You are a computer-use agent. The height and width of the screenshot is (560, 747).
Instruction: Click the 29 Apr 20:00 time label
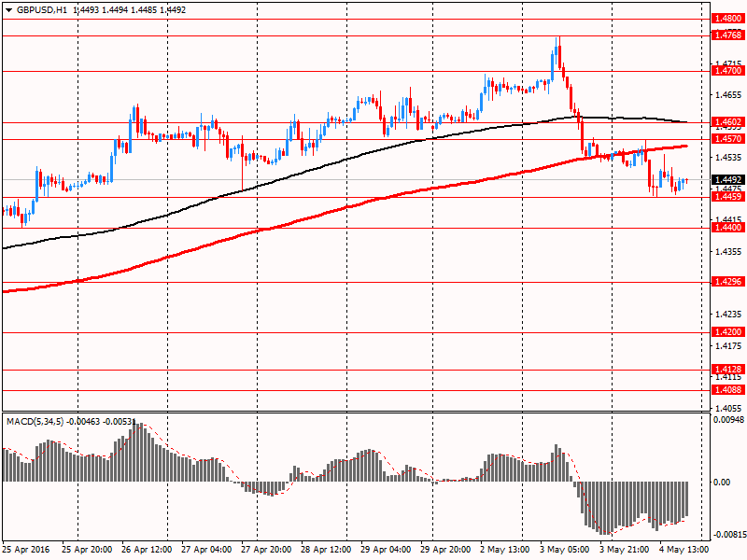click(x=445, y=550)
